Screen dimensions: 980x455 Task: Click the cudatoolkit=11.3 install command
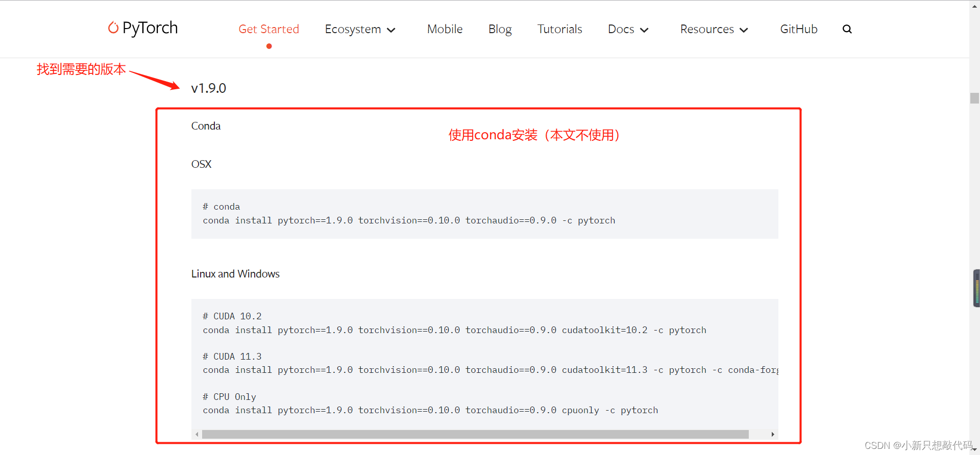490,370
